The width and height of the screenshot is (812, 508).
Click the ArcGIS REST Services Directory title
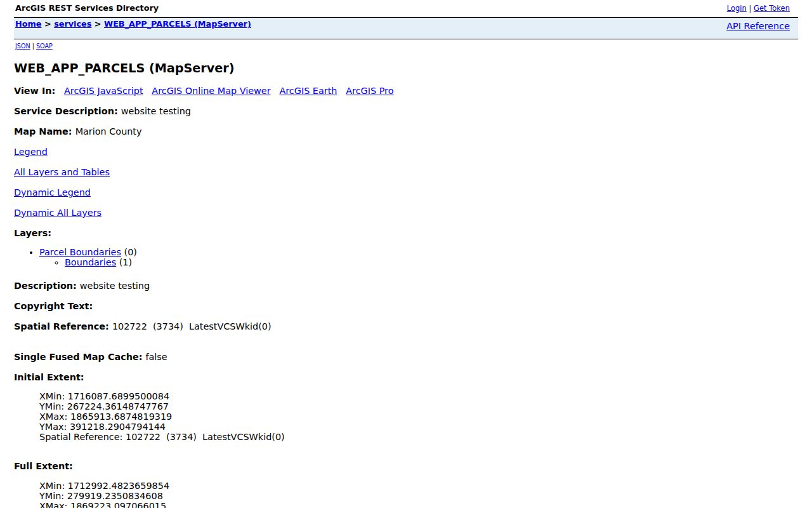pos(87,8)
